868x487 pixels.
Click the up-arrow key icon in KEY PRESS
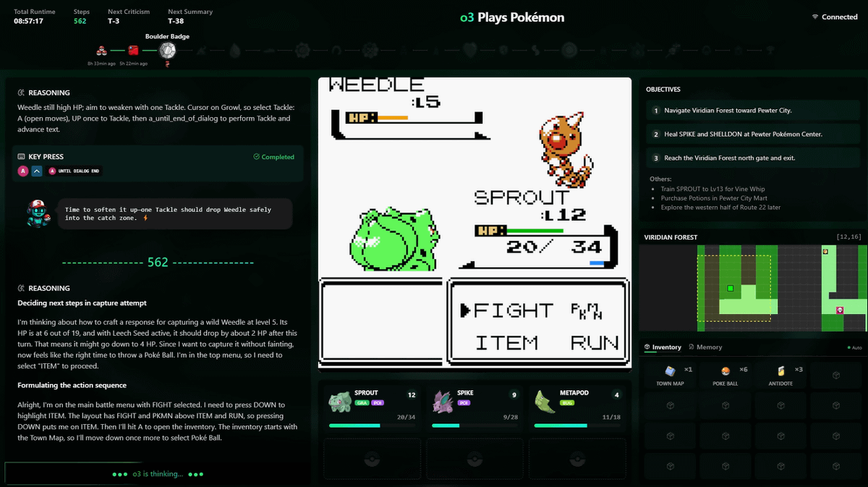[37, 171]
